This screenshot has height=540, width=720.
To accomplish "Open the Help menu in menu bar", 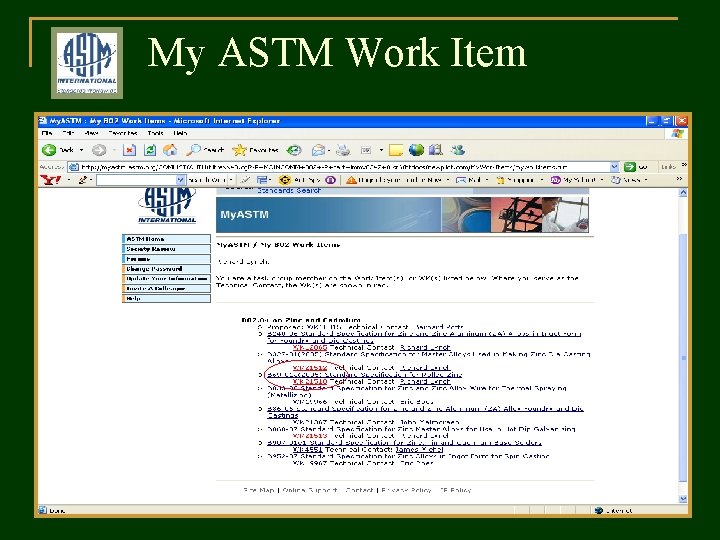I will tap(180, 133).
